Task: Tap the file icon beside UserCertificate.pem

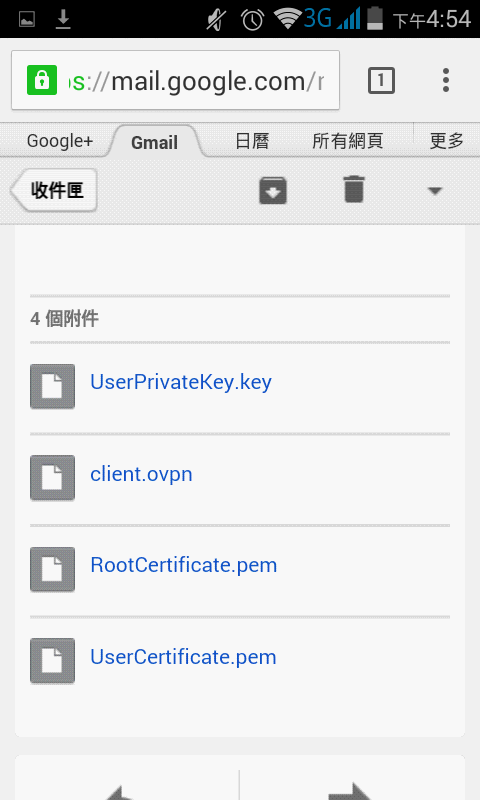Action: tap(53, 661)
